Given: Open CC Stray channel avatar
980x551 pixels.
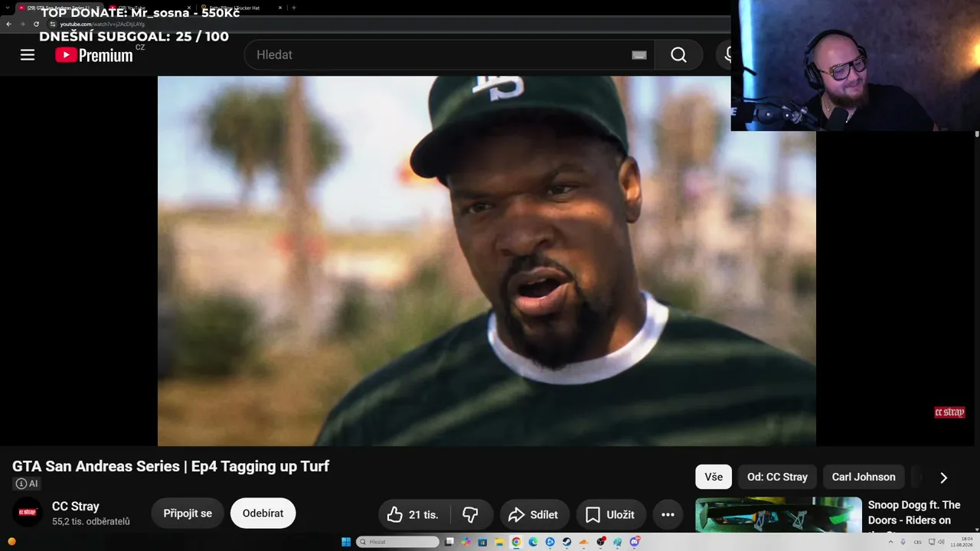Looking at the screenshot, I should point(28,512).
